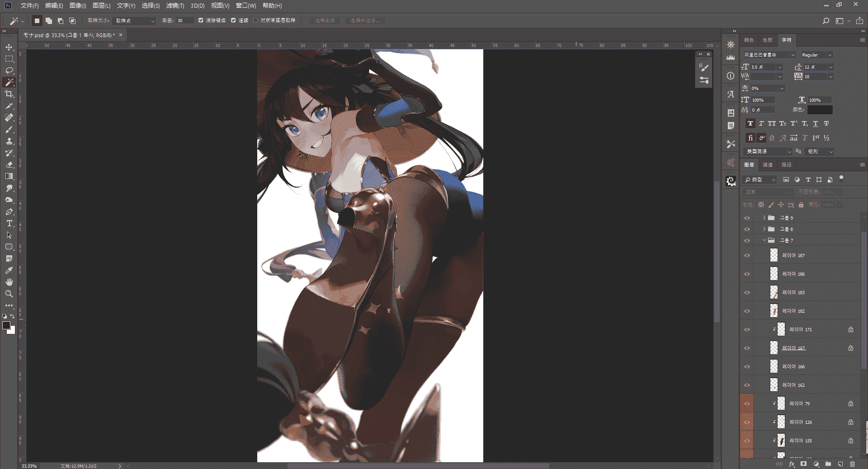Select the Hand tool

[9, 282]
